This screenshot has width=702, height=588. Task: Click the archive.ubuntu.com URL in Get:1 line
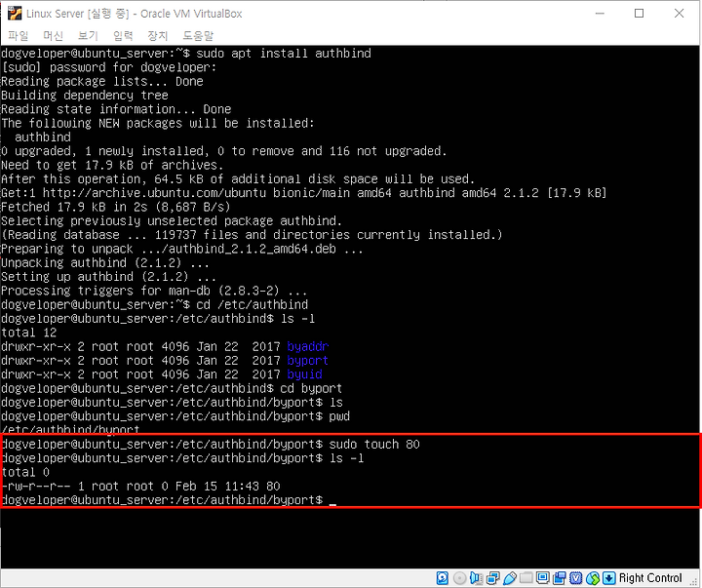(x=154, y=193)
